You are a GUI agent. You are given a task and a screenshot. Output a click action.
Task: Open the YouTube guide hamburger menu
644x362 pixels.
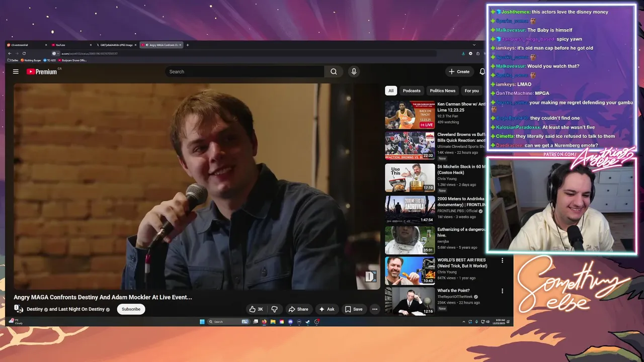point(16,71)
